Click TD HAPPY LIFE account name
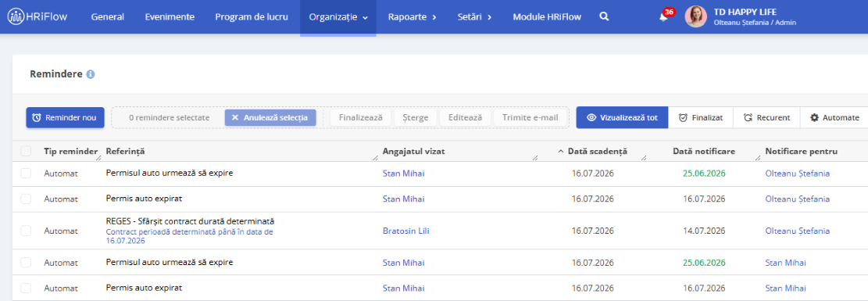 (745, 12)
